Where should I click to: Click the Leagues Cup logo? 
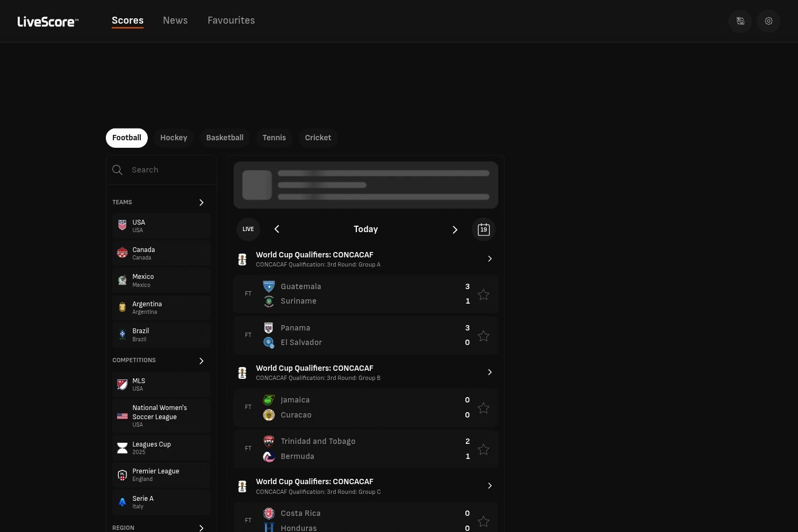(123, 448)
